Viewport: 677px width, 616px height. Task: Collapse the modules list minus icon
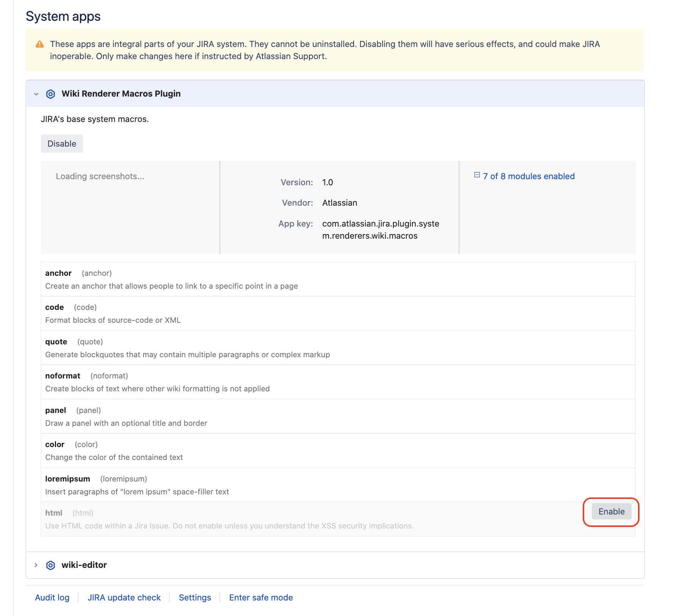477,175
